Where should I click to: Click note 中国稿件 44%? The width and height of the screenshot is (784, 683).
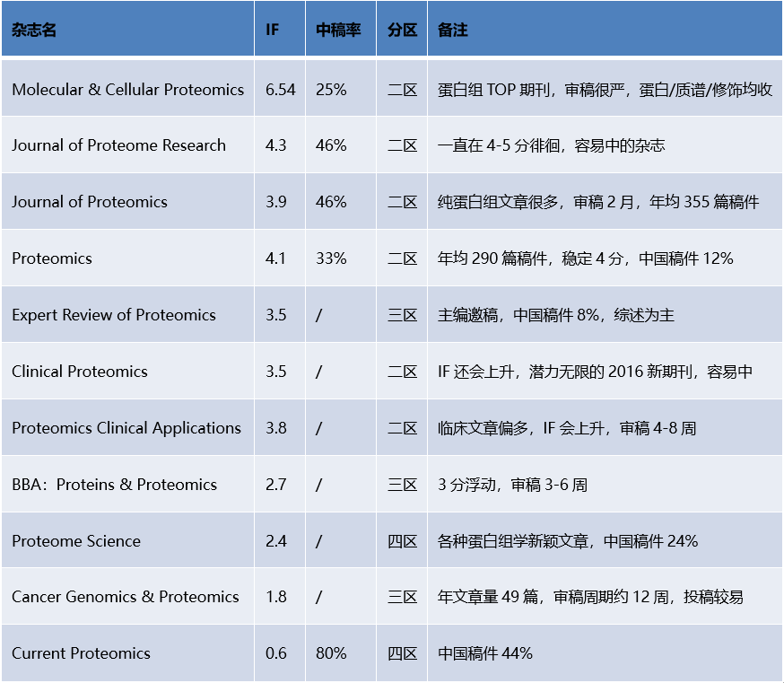pyautogui.click(x=485, y=653)
